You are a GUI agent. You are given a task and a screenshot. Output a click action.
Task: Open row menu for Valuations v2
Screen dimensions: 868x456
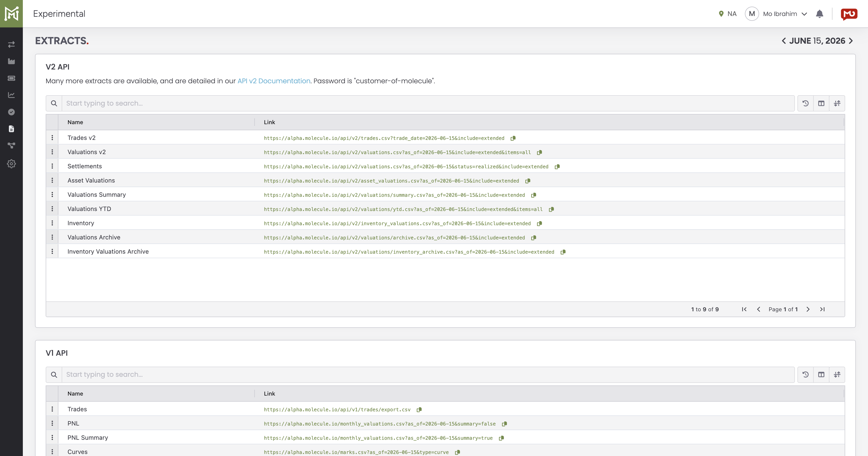[x=52, y=152]
